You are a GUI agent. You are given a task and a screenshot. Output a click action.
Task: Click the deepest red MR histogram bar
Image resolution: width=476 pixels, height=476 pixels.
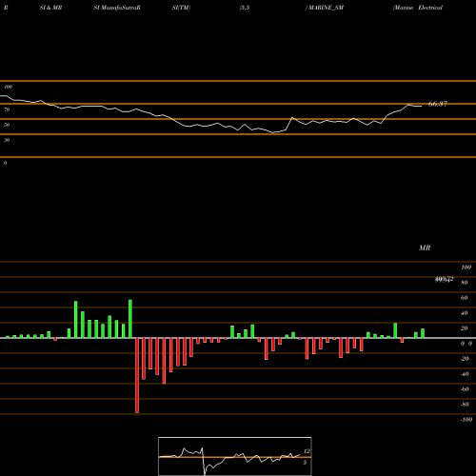137,375
